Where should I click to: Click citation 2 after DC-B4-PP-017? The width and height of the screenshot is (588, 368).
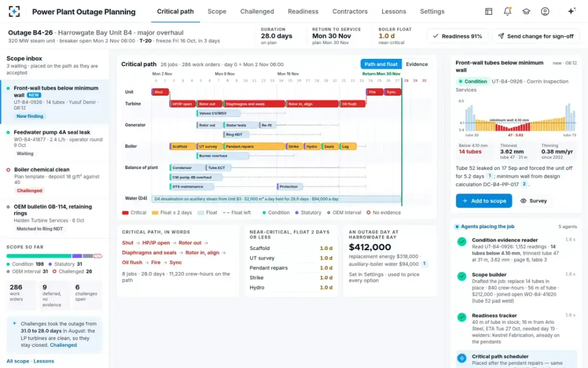click(x=524, y=184)
